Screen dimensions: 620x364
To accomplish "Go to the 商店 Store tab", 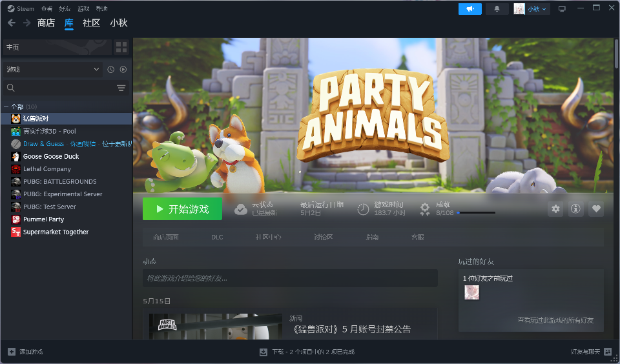I will [x=46, y=23].
